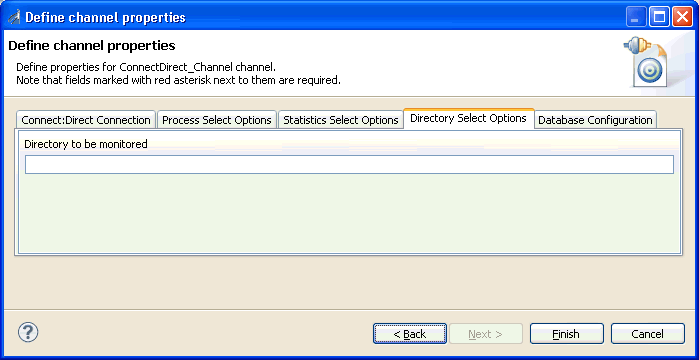Screen dimensions: 699x360
Task: Click the < Back button
Action: pos(410,334)
